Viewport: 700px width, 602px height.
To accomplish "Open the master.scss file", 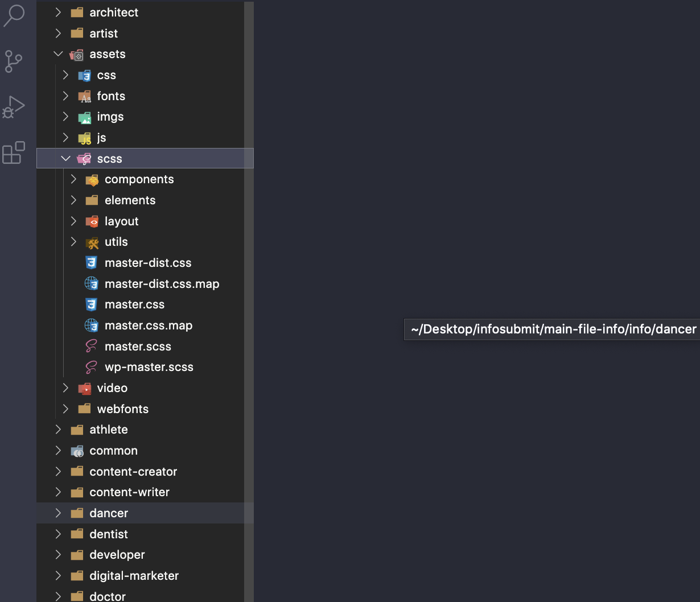I will pos(138,347).
